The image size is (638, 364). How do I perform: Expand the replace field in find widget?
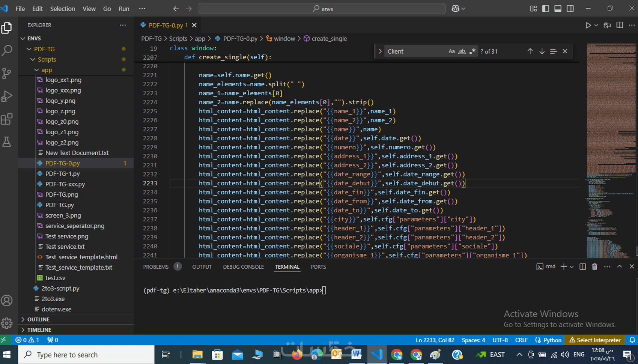(380, 51)
